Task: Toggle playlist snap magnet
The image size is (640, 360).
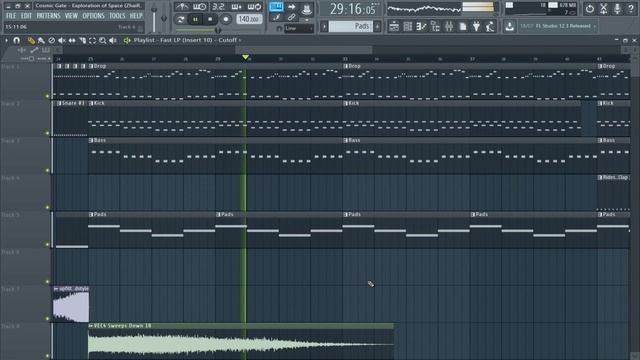Action: (16, 40)
